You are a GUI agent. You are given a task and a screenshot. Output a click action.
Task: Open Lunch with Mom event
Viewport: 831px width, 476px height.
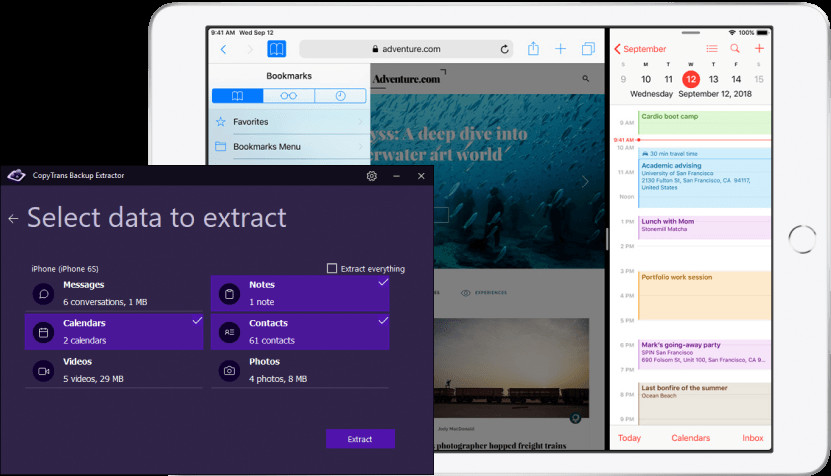pyautogui.click(x=704, y=227)
